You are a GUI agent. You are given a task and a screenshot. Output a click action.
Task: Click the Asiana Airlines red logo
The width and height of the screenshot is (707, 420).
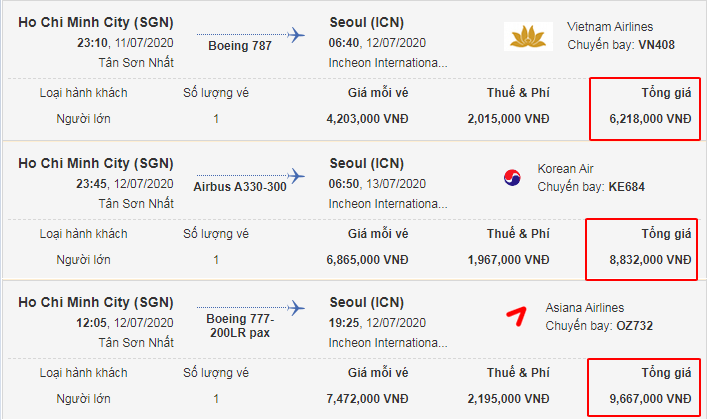coord(516,317)
